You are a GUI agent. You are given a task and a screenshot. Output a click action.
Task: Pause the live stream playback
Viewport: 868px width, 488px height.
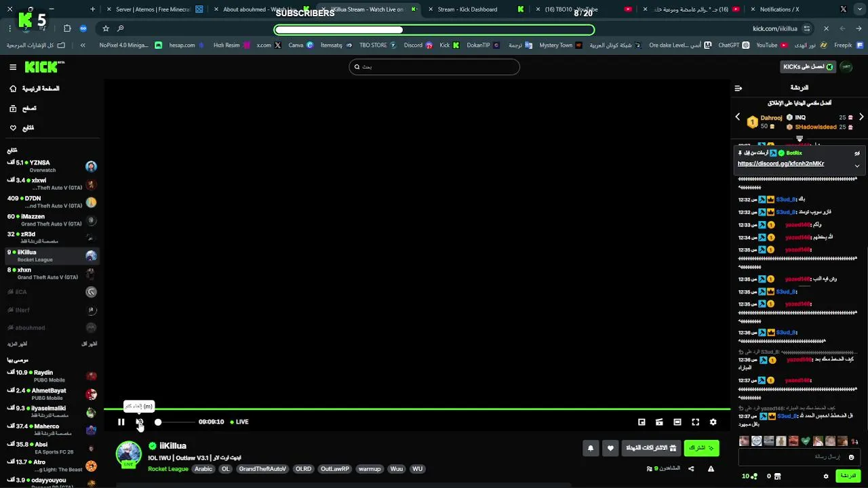click(121, 422)
